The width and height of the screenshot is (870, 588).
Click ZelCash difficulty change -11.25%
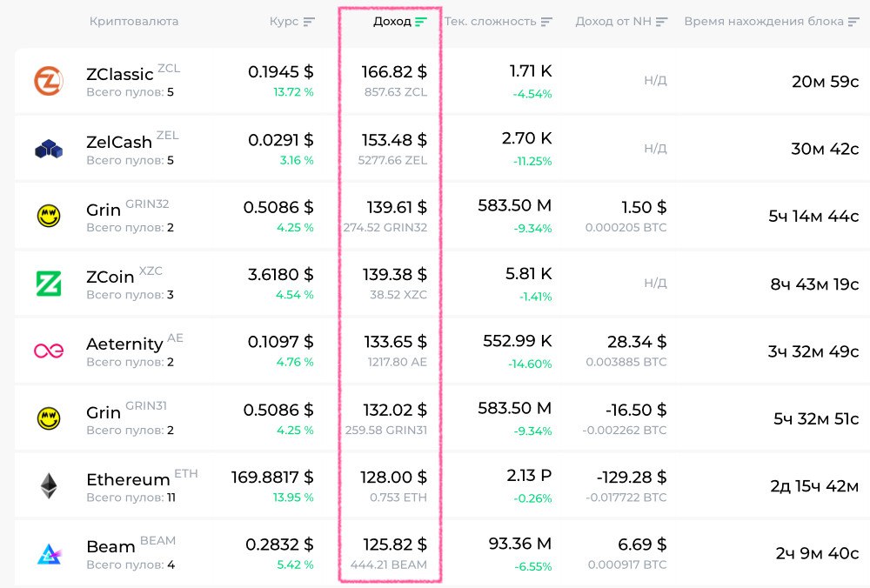click(x=532, y=162)
